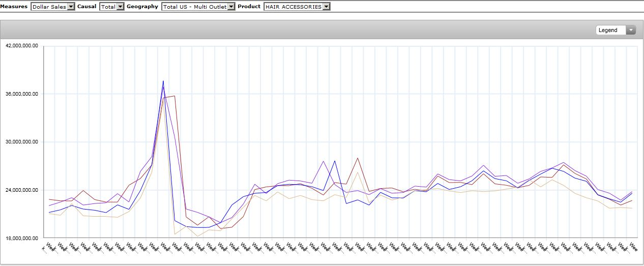Click the 18,000,000.00 y-axis label
The width and height of the screenshot is (644, 266).
tap(22, 238)
